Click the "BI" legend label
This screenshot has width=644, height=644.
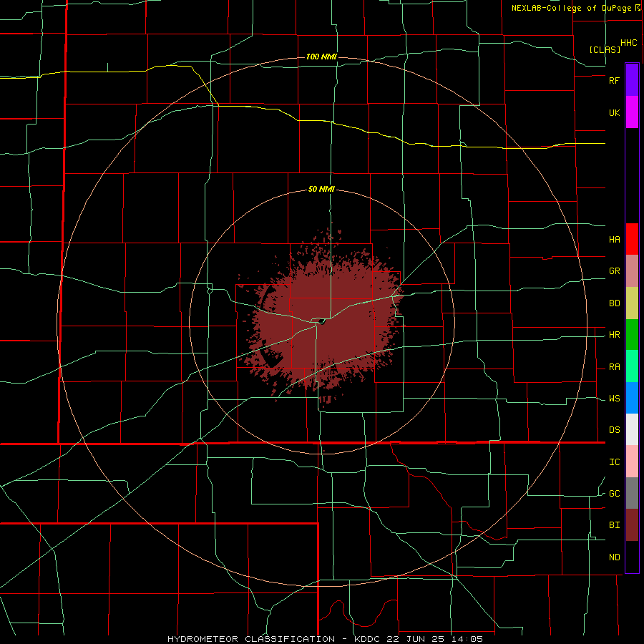coord(614,525)
